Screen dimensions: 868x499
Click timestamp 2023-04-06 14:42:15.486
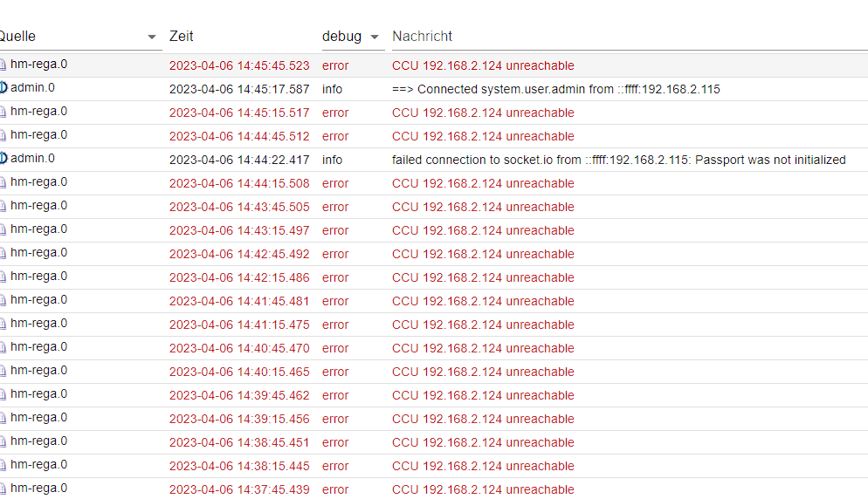tap(239, 277)
